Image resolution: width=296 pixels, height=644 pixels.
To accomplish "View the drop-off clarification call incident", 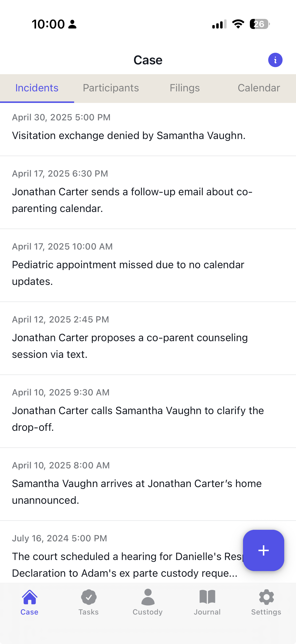I will [x=138, y=410].
